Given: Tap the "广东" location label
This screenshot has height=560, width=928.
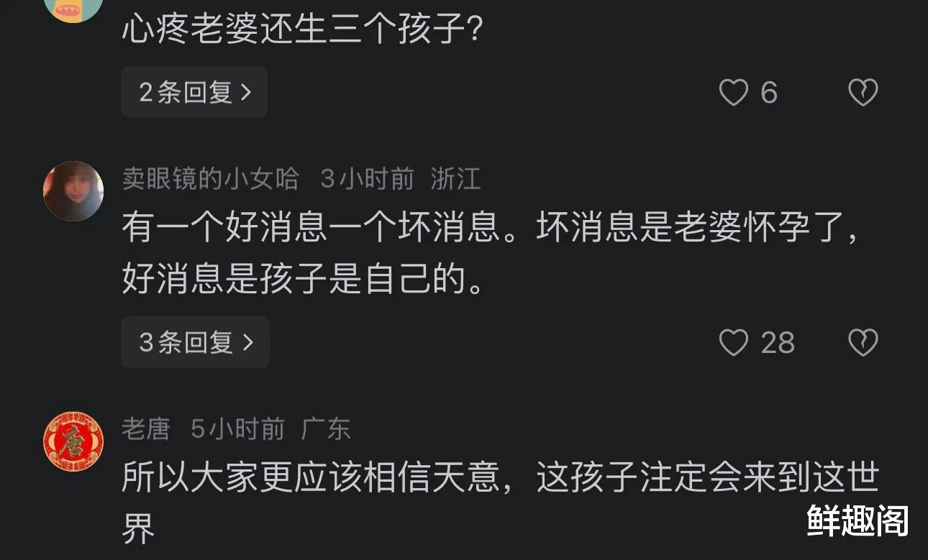Looking at the screenshot, I should (326, 429).
